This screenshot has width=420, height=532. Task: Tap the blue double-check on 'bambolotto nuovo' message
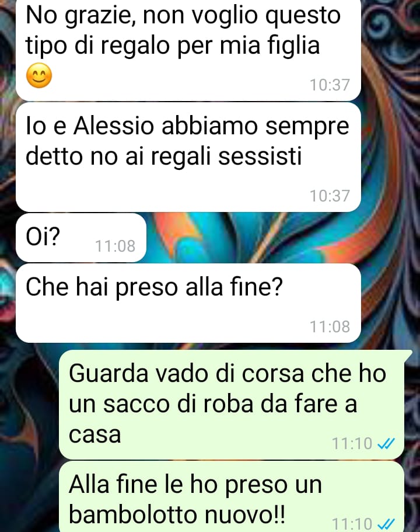click(x=386, y=524)
